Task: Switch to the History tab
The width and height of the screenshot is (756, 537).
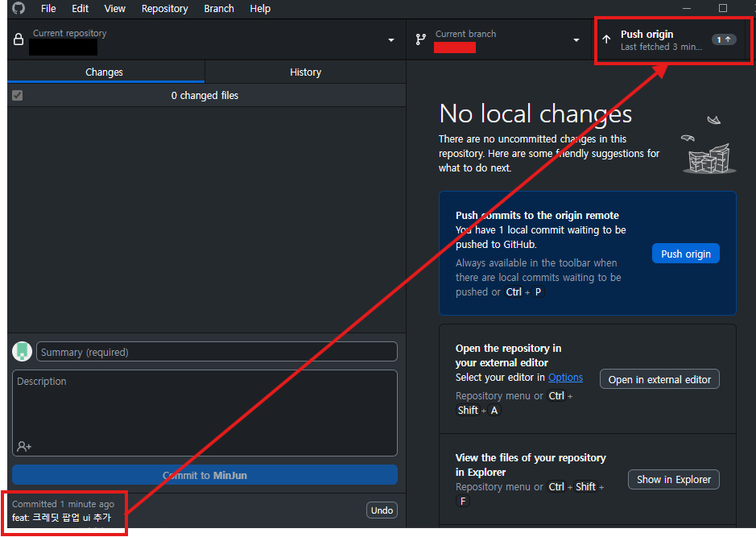Action: (x=305, y=72)
